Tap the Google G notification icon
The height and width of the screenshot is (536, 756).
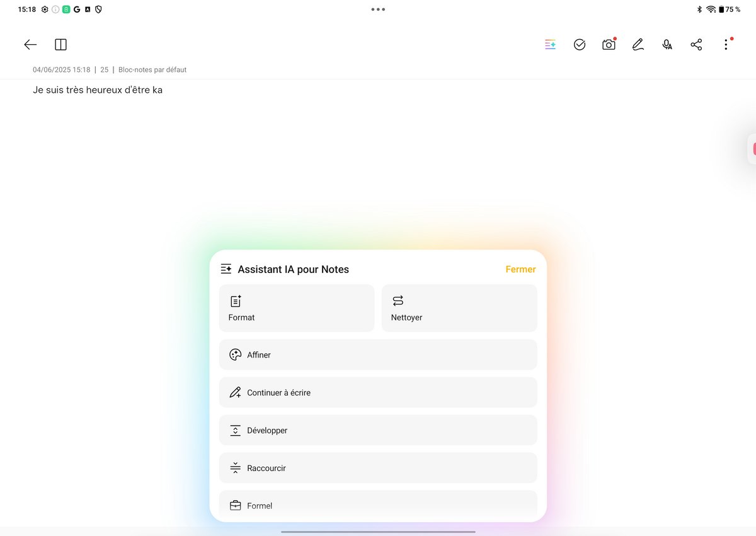(76, 9)
